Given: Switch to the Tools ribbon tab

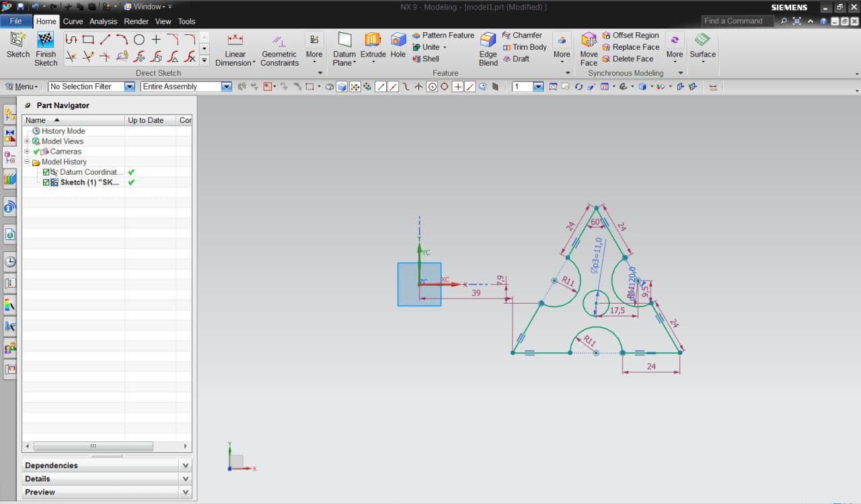Looking at the screenshot, I should (x=186, y=21).
